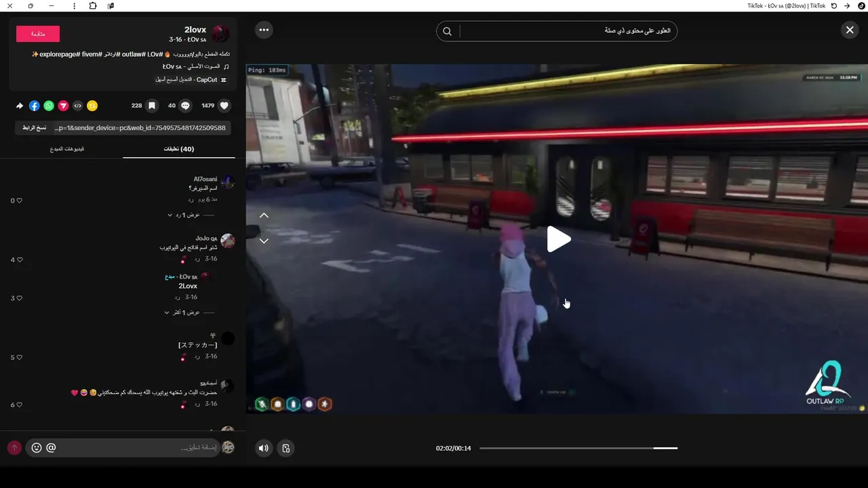Image resolution: width=868 pixels, height=488 pixels.
Task: Switch to the creator videos tab
Action: click(67, 149)
